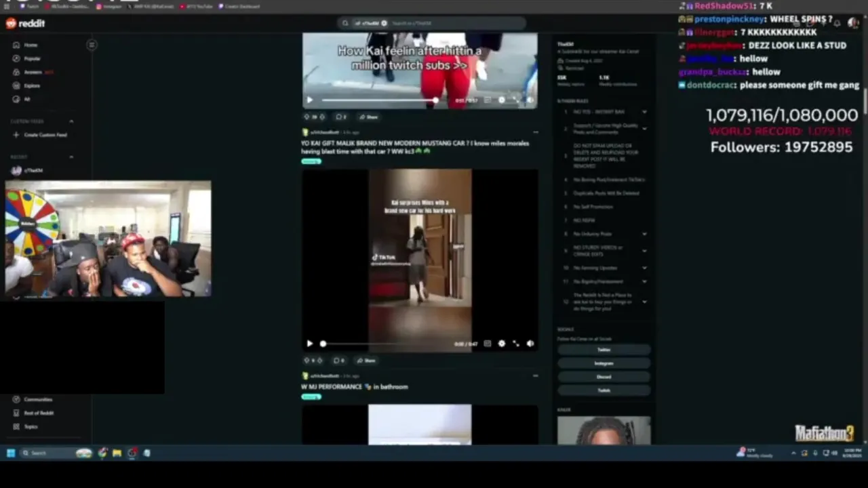Open the Twitch bookmark in the bookmarks bar
The image size is (868, 488).
point(30,6)
